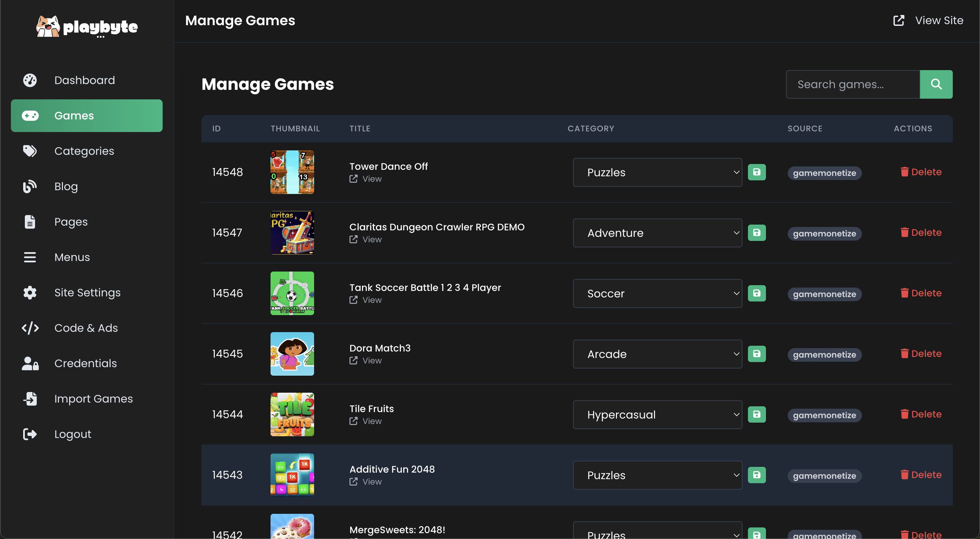Click the Claritas Dungeon Crawler thumbnail

coord(292,232)
